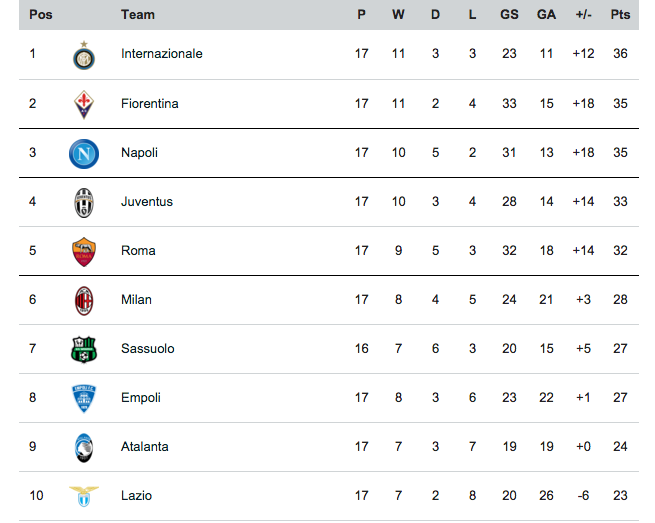Sort table by Pos column header
The width and height of the screenshot is (655, 523).
pos(41,15)
